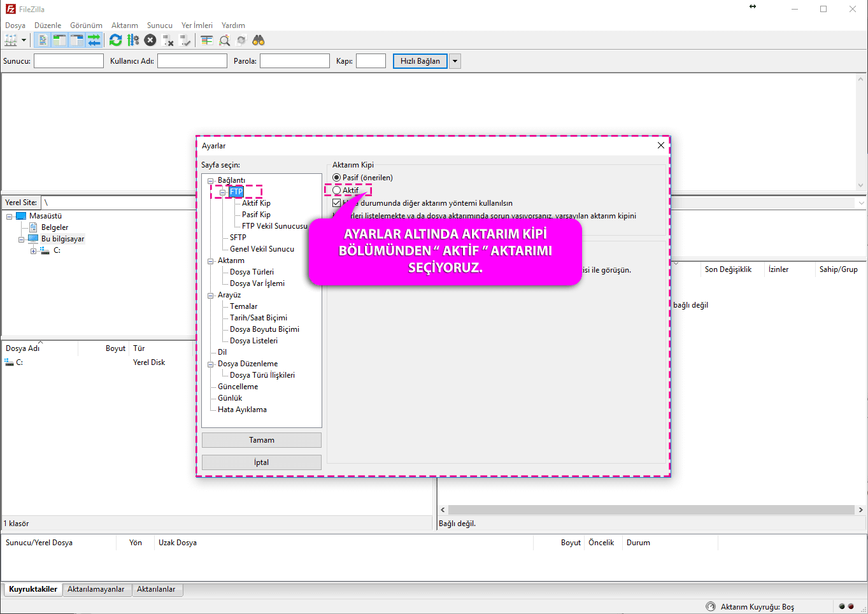The image size is (868, 614).
Task: Open the Site Manager icon
Action: pyautogui.click(x=11, y=40)
